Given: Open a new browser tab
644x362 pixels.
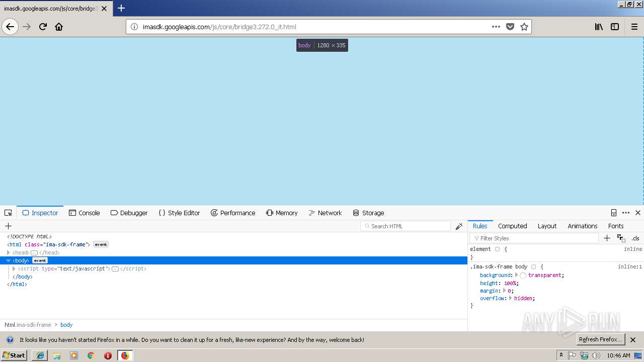Looking at the screenshot, I should coord(121,8).
